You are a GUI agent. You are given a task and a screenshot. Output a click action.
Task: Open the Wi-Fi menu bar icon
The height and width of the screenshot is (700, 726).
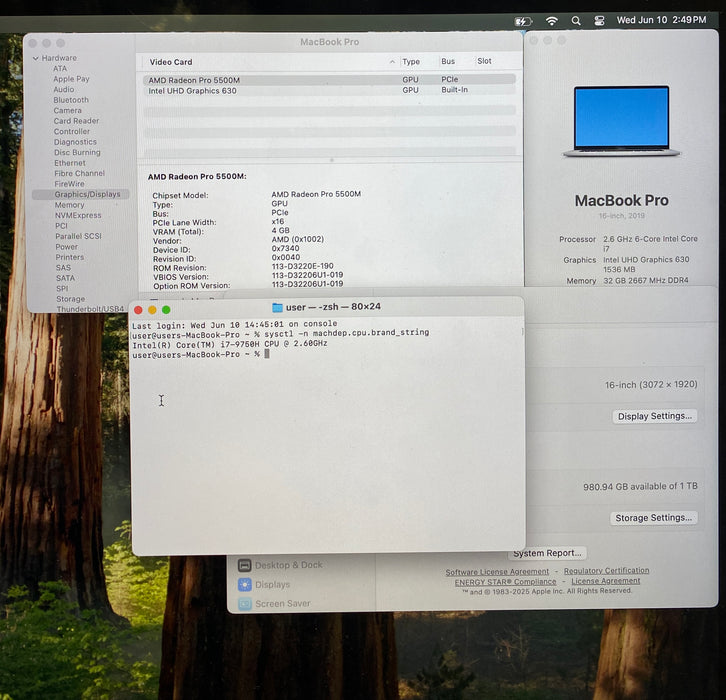tap(551, 21)
